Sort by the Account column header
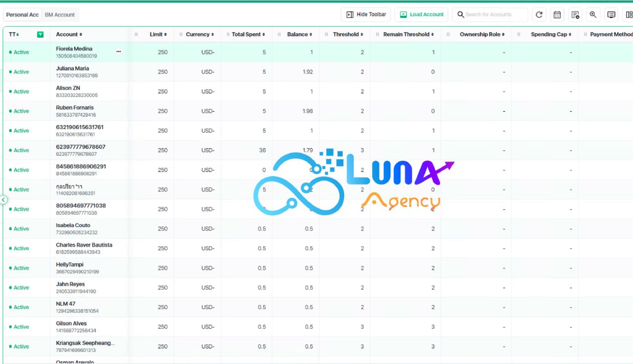Viewport: 633px width, 364px height. tap(69, 35)
